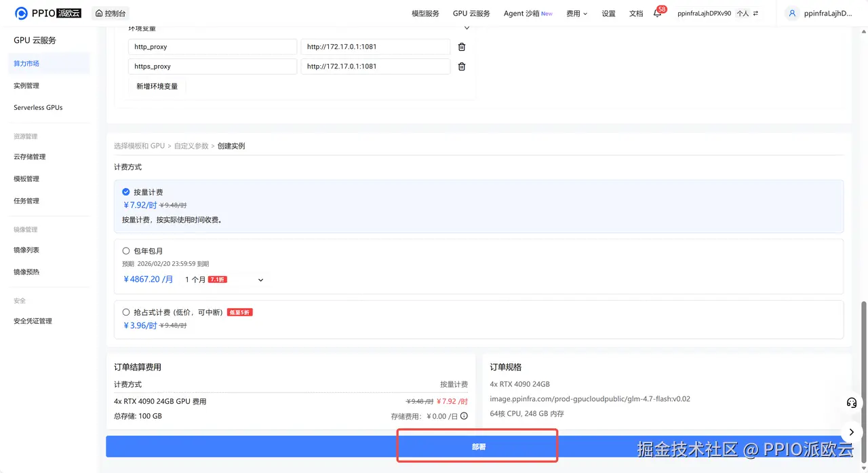Open the customer support headset icon
Viewport: 868px width, 473px height.
(x=852, y=402)
